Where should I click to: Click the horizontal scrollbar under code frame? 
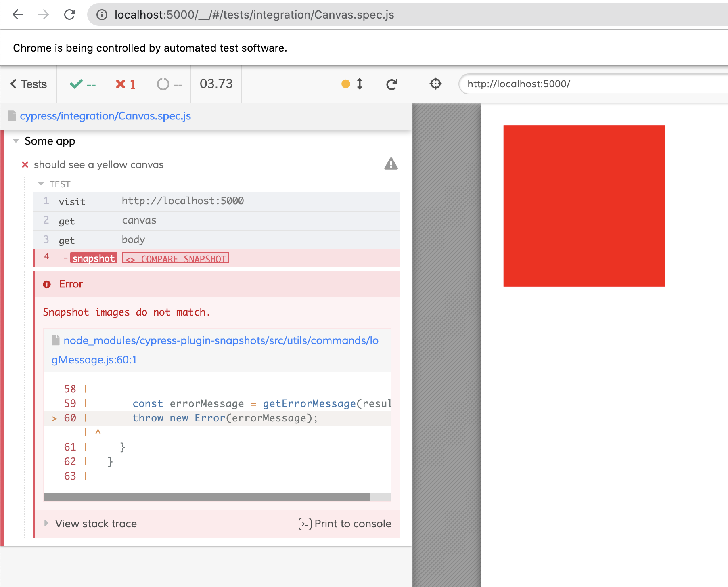pos(207,497)
